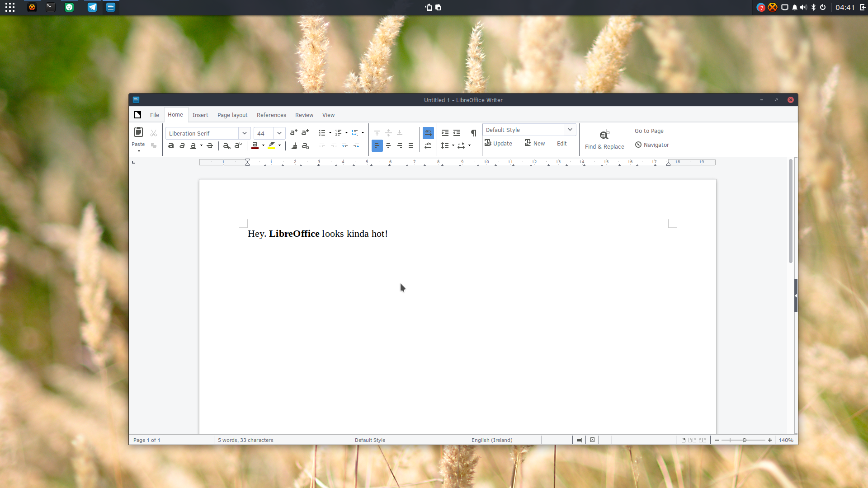Image resolution: width=868 pixels, height=488 pixels.
Task: Increase the font size
Action: 294,132
